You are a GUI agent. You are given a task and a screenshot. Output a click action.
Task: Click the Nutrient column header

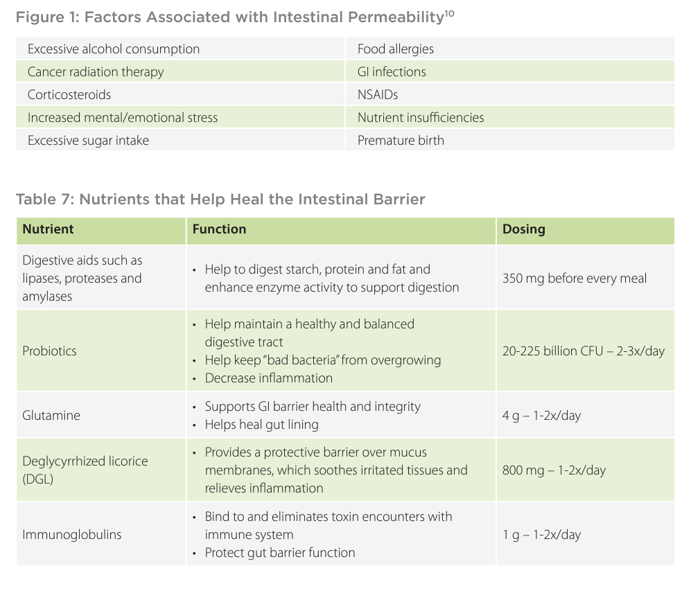point(48,229)
